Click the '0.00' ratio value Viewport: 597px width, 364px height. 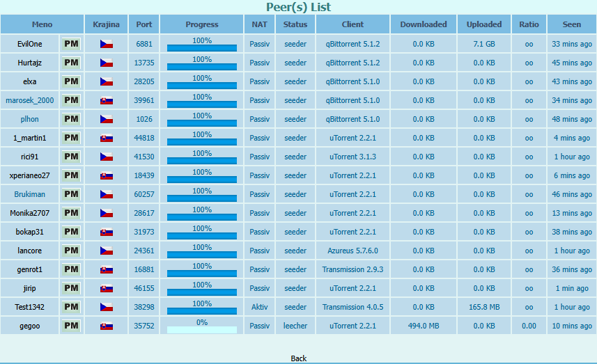point(529,326)
